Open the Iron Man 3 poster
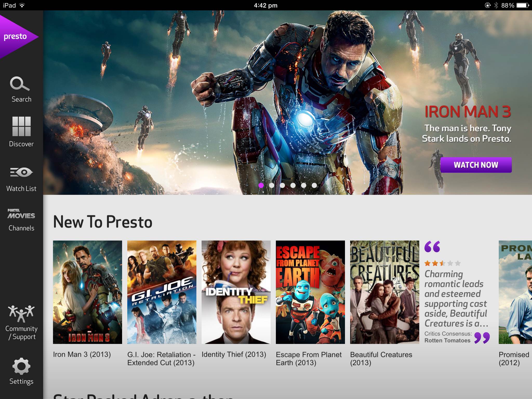This screenshot has height=399, width=532. click(x=88, y=292)
